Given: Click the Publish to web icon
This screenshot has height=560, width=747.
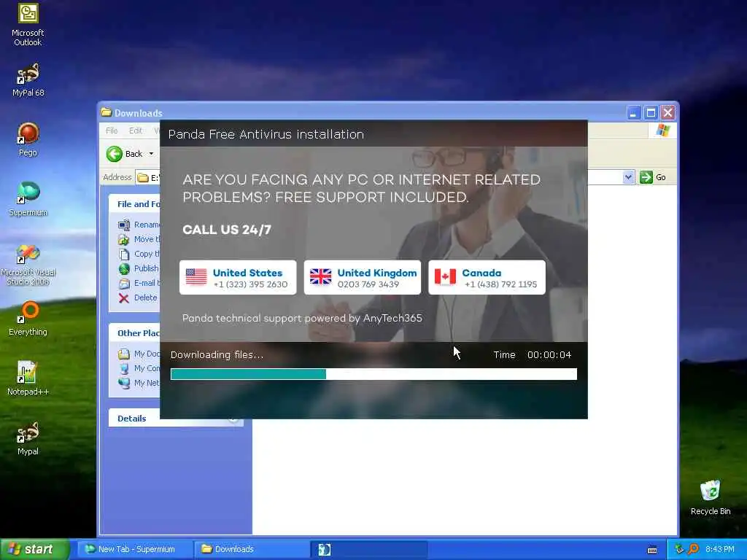Looking at the screenshot, I should (x=124, y=268).
